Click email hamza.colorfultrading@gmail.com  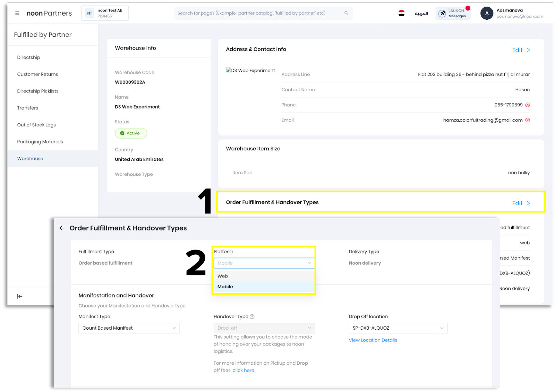point(483,120)
